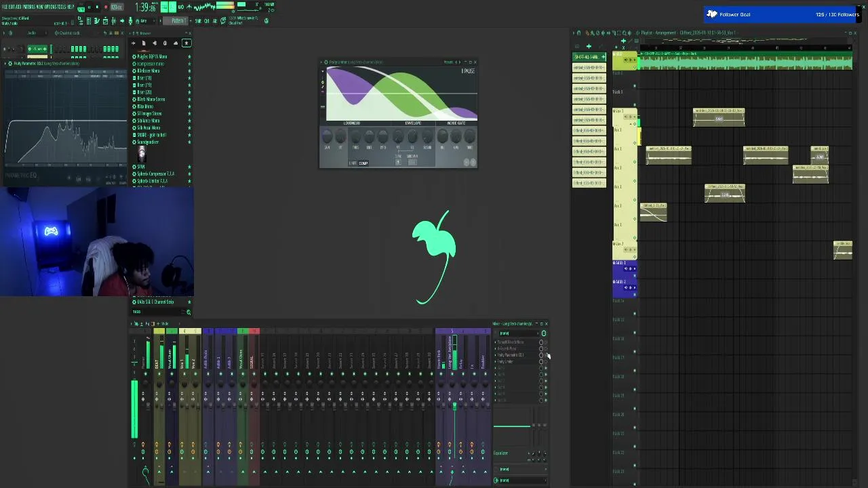
Task: Click the GAIN knob in Fruity Limiter
Action: (327, 138)
